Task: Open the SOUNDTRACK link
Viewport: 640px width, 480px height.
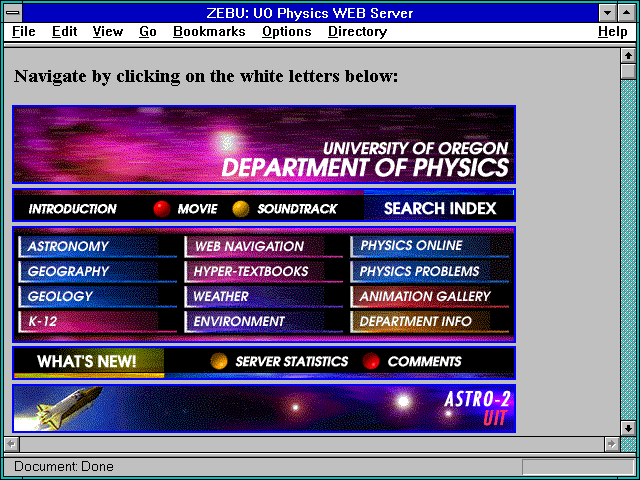Action: [x=297, y=209]
